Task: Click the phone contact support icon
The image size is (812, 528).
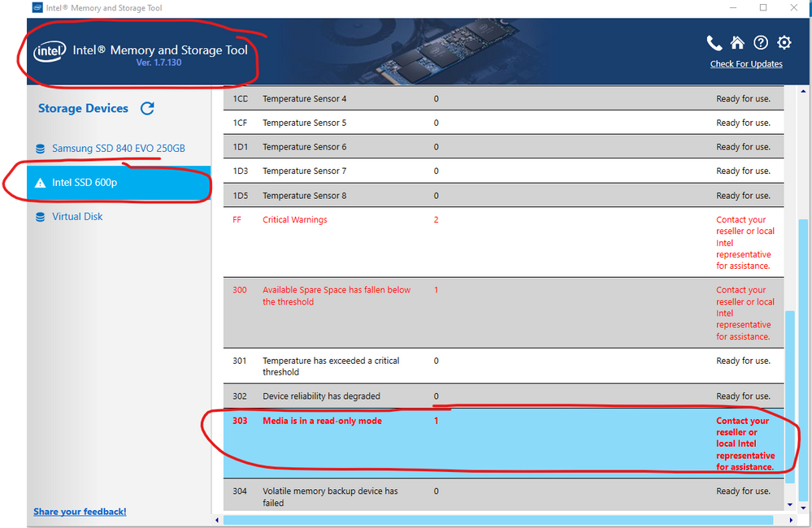Action: [714, 43]
